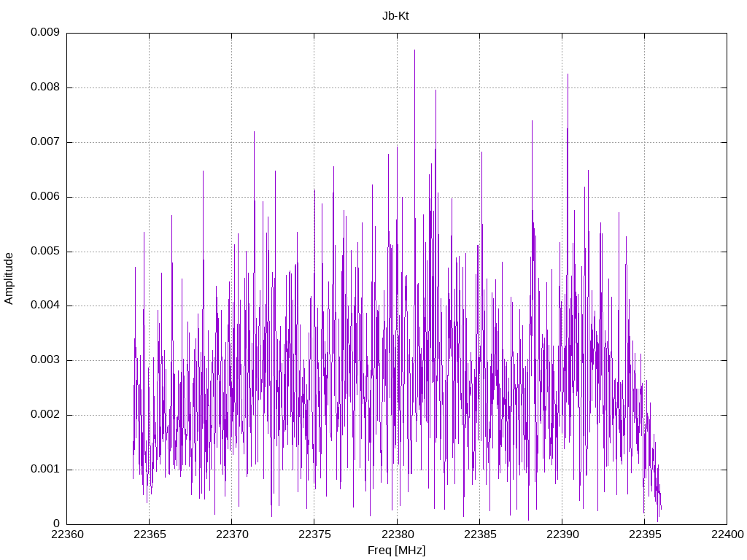Click the 0.005 y-axis tick label
Image resolution: width=747 pixels, height=560 pixels.
pos(45,251)
